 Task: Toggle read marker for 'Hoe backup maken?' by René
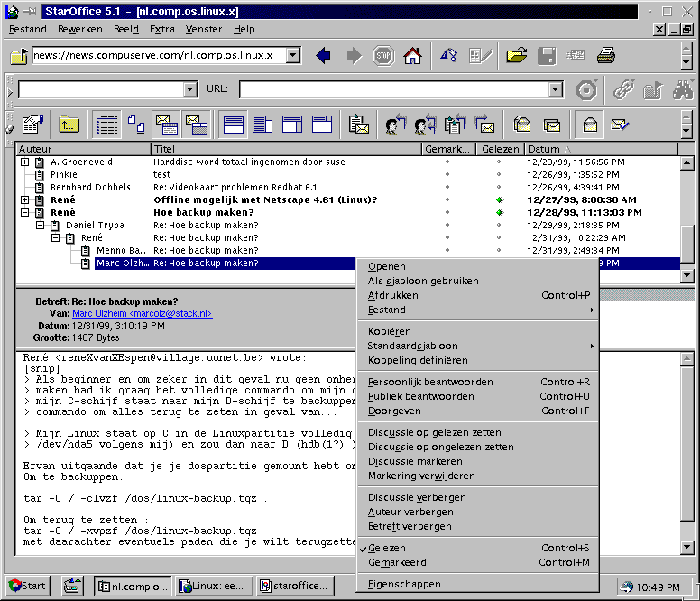500,213
